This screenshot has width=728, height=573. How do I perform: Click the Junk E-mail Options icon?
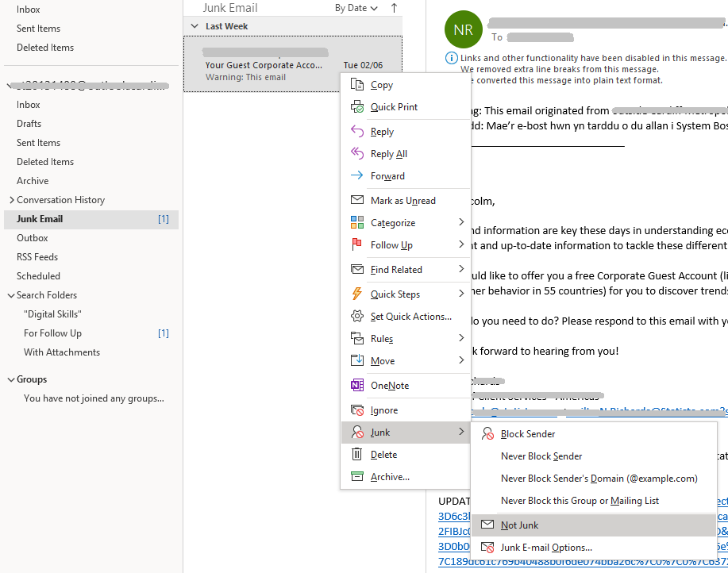coord(487,547)
